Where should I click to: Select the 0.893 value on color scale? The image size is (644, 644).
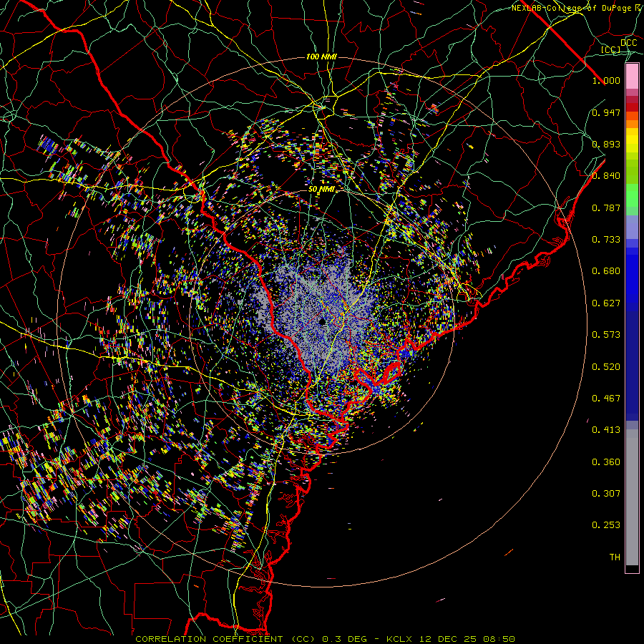pos(606,144)
